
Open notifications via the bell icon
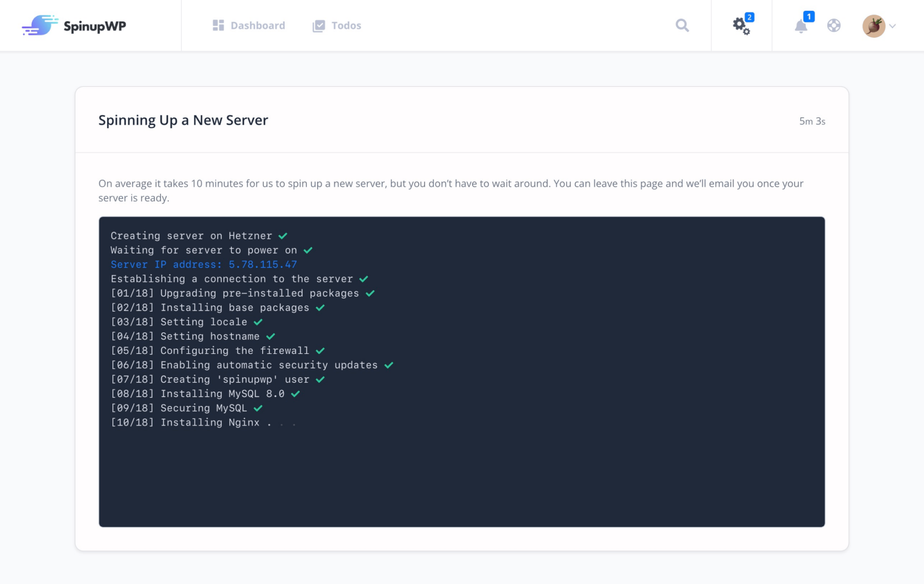pyautogui.click(x=801, y=27)
